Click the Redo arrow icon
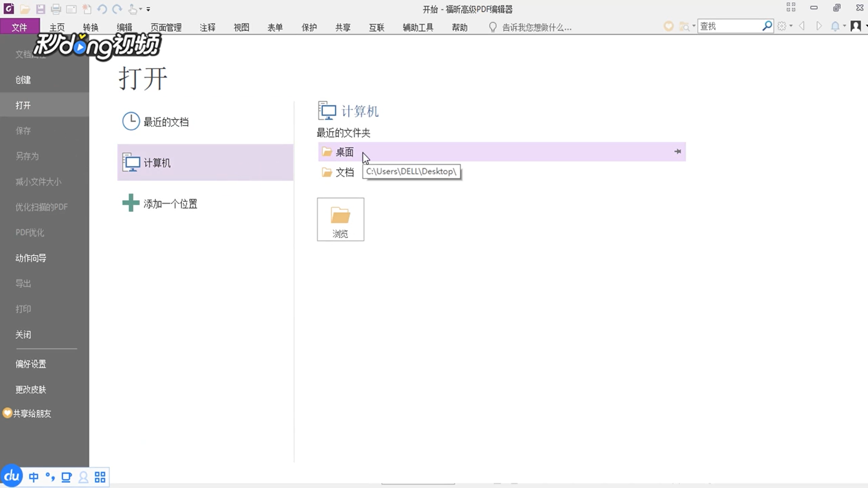868x488 pixels. [x=117, y=9]
